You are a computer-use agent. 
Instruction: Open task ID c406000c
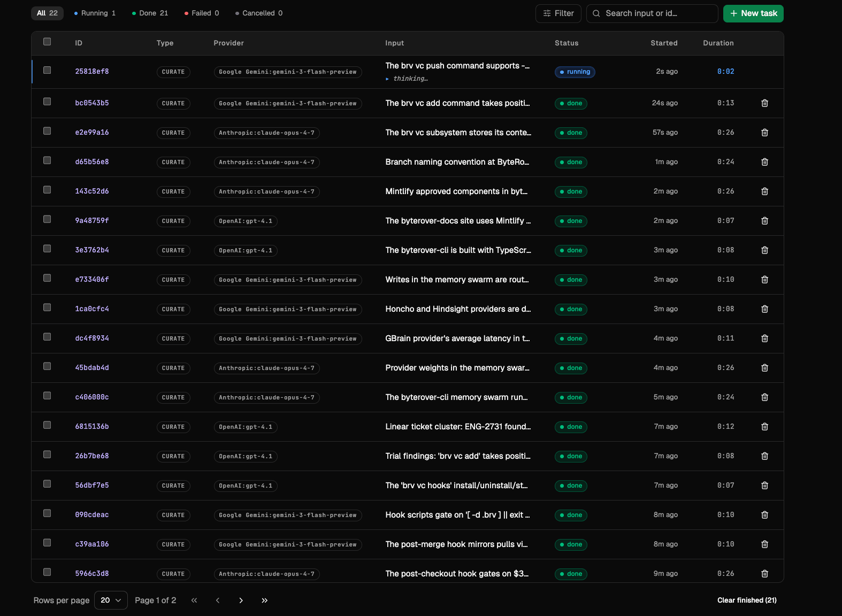pos(92,397)
